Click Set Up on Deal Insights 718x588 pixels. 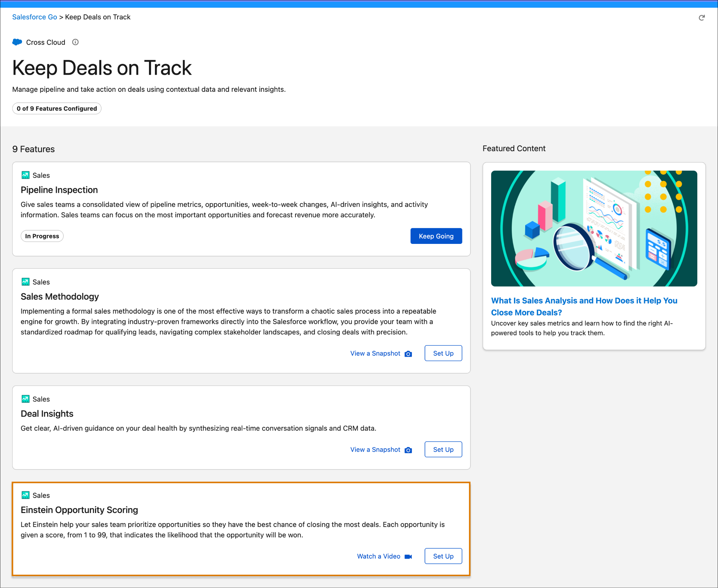coord(443,449)
